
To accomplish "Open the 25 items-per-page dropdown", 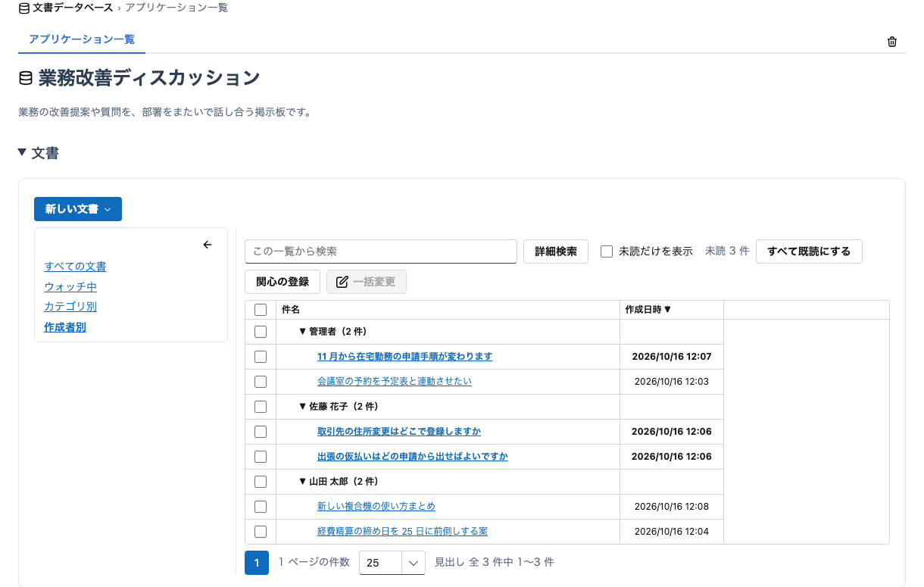I will click(392, 563).
